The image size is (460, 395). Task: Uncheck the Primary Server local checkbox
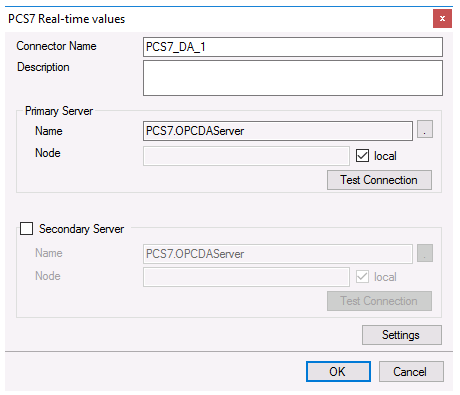pyautogui.click(x=362, y=156)
